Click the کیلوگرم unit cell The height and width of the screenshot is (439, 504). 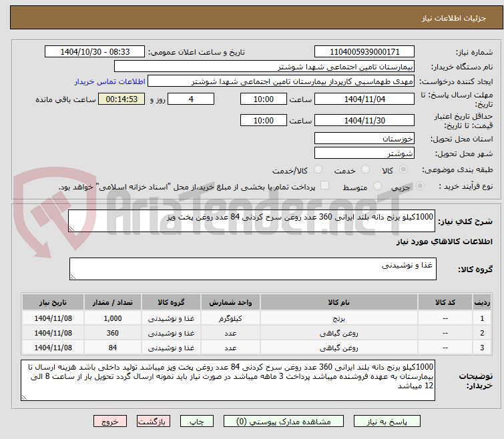tap(230, 318)
